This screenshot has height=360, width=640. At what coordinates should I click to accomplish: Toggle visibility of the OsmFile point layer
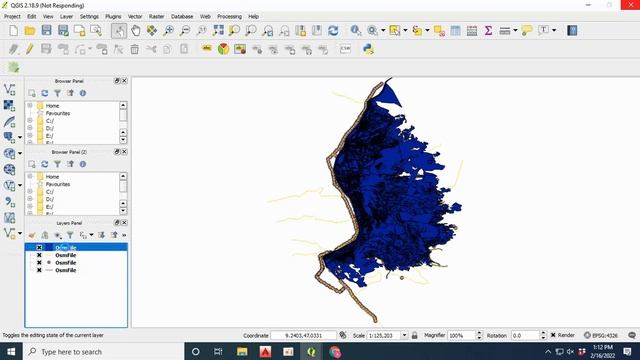click(39, 262)
